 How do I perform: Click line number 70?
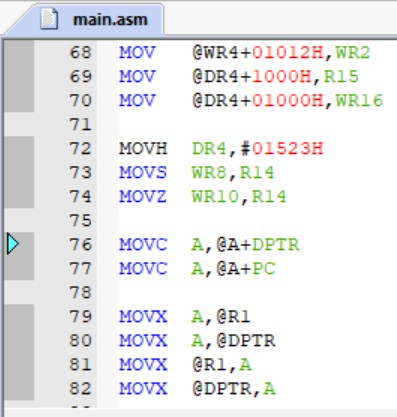coord(80,101)
